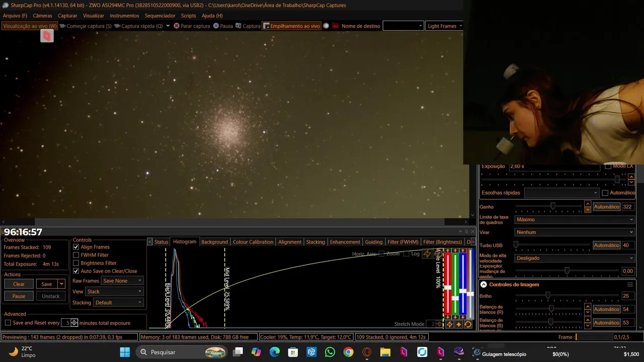Toggle the Align Frames checkbox

click(76, 247)
